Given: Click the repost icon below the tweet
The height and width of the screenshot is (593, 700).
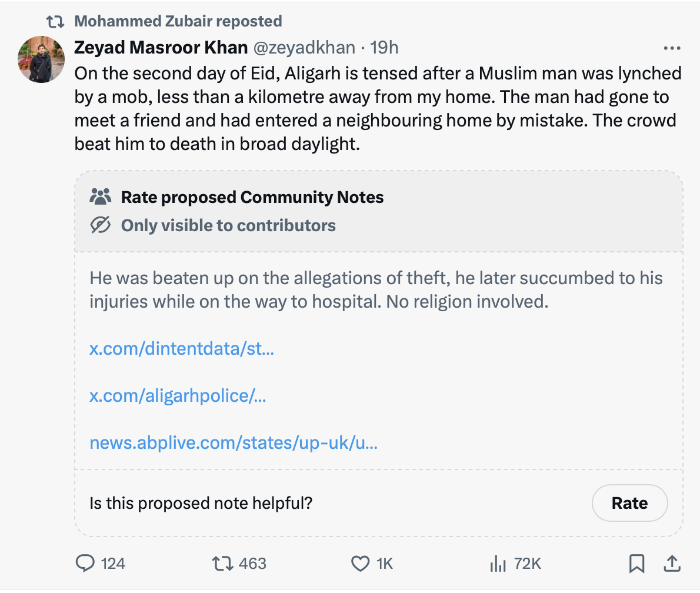Looking at the screenshot, I should click(x=221, y=564).
